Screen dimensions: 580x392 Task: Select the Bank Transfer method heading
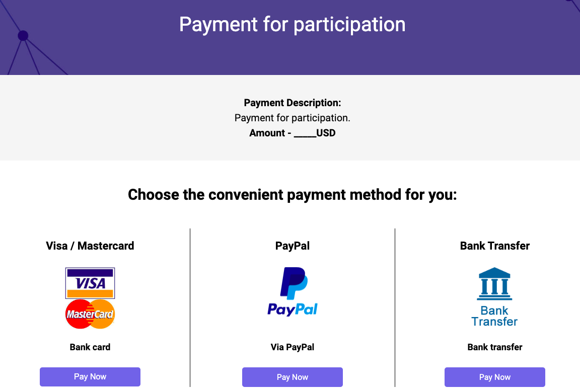coord(495,246)
